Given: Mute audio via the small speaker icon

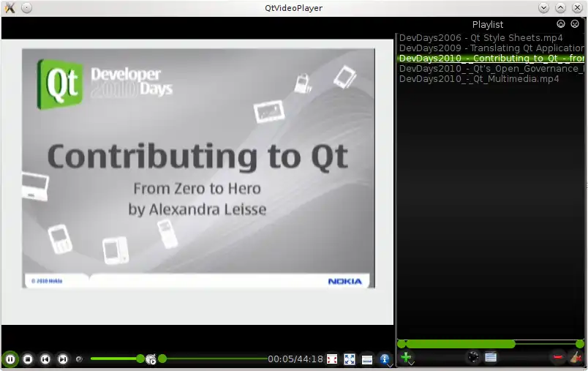Looking at the screenshot, I should 79,359.
